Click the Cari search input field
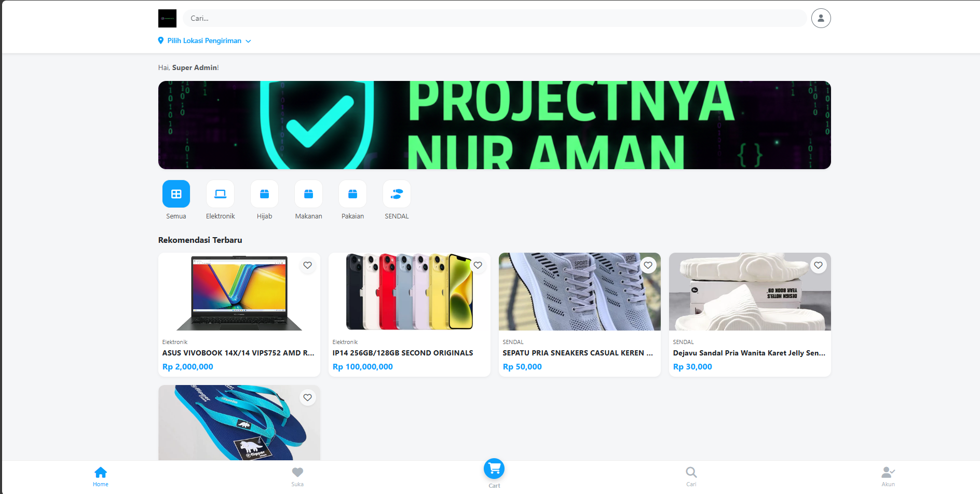Screen dimensions: 980x494 (x=494, y=18)
